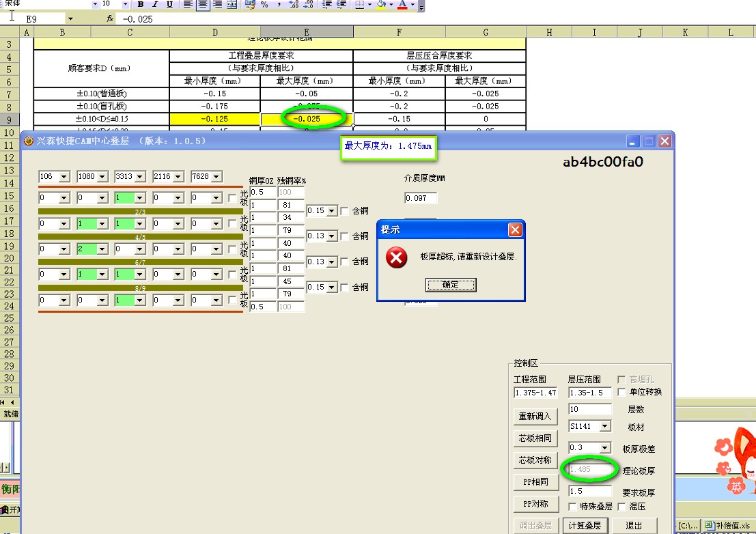Click the 工程范围 field 1.375-1.47
Viewport: 756px width, 534px height.
(535, 393)
